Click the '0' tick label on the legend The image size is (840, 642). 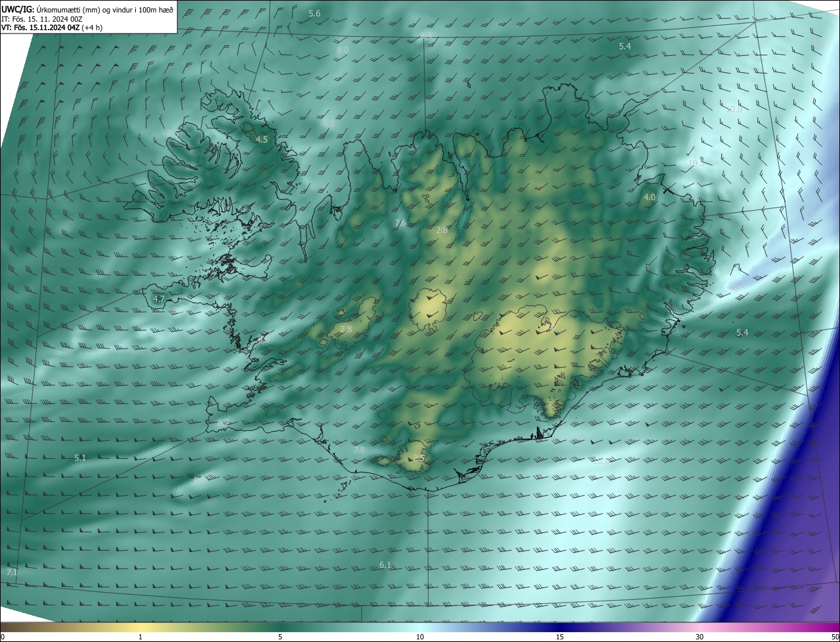(3, 637)
